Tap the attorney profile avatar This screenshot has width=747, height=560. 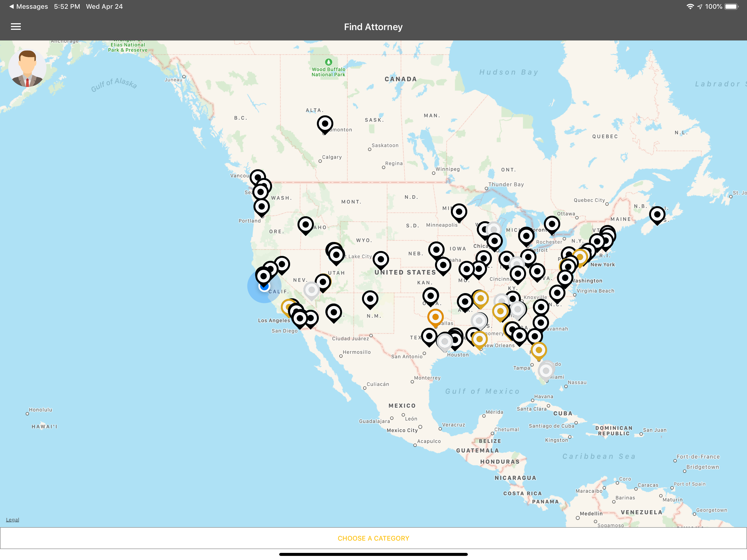(x=27, y=68)
